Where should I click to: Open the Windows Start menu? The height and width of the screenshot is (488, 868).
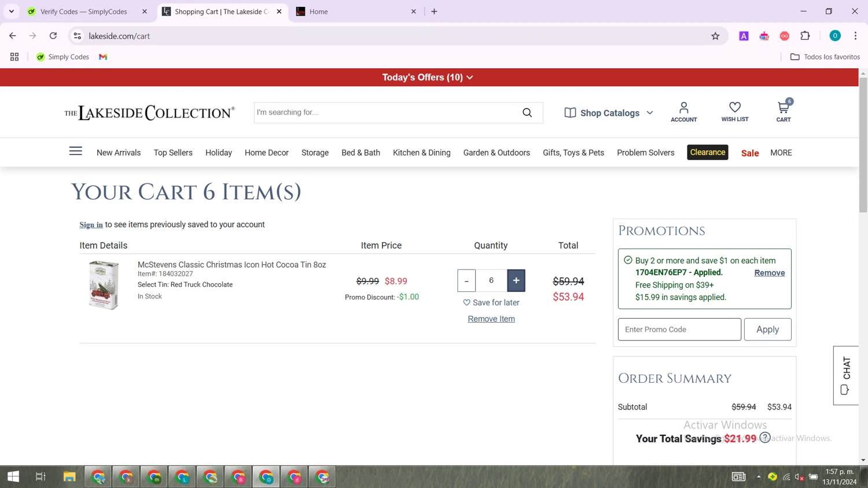(x=13, y=476)
